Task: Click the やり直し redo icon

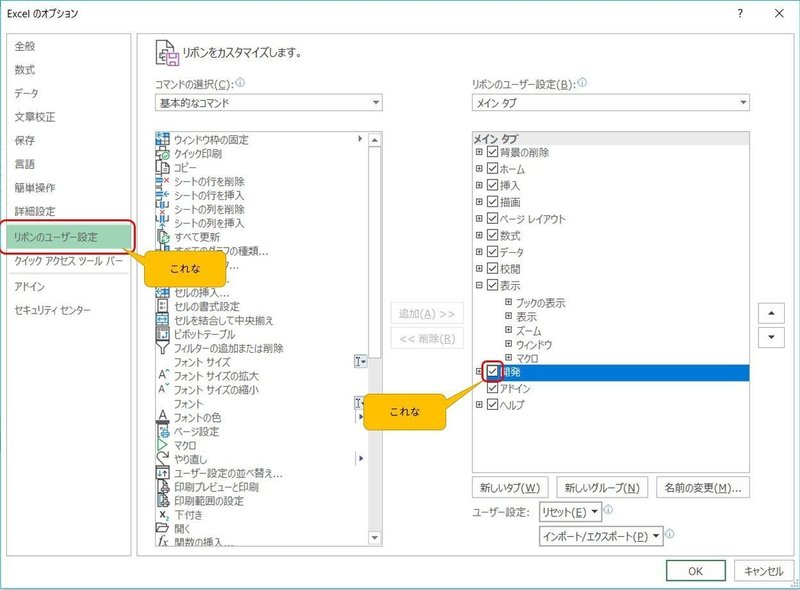Action: click(x=162, y=459)
